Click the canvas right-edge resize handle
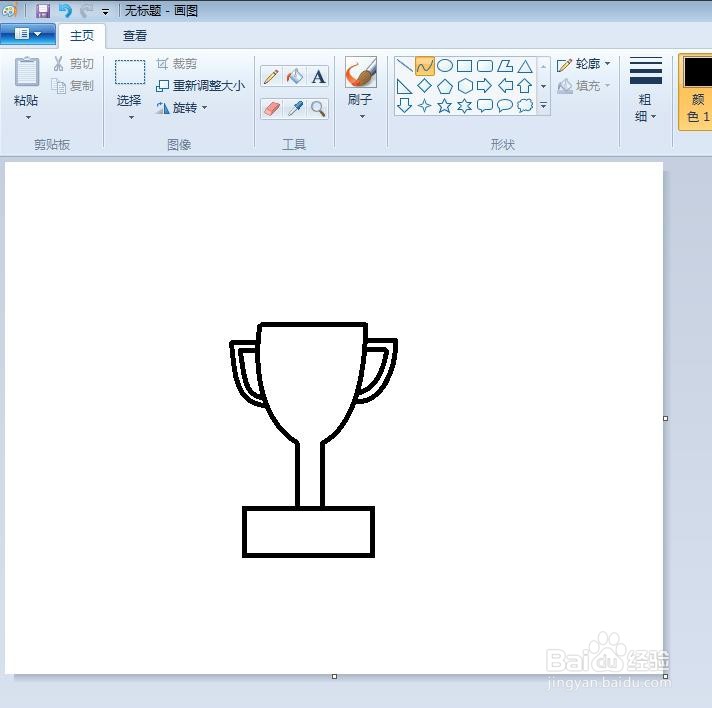The width and height of the screenshot is (712, 708). click(666, 418)
